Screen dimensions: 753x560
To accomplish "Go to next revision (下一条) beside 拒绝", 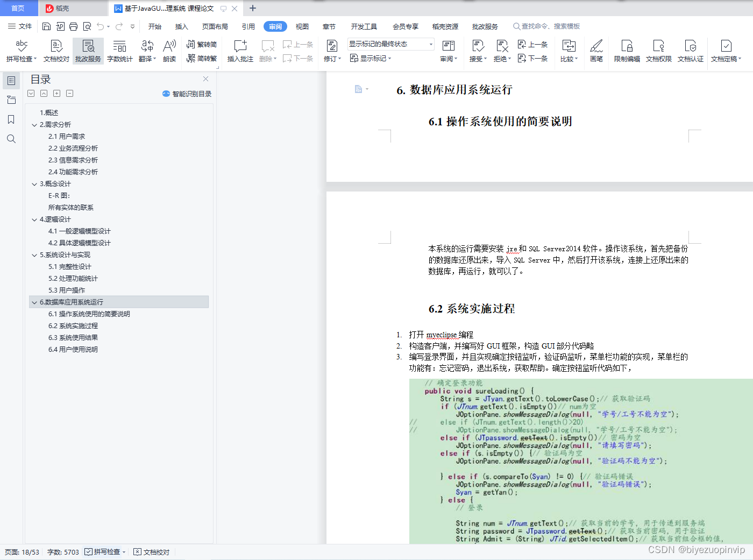I will point(532,58).
